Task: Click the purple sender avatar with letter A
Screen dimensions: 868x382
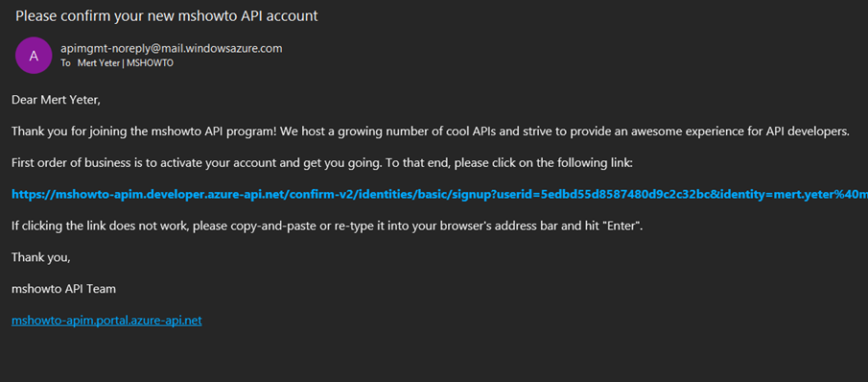Action: coord(34,55)
